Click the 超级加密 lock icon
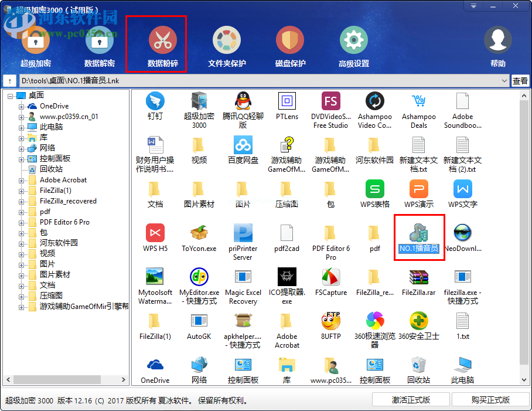The image size is (532, 411). 36,41
